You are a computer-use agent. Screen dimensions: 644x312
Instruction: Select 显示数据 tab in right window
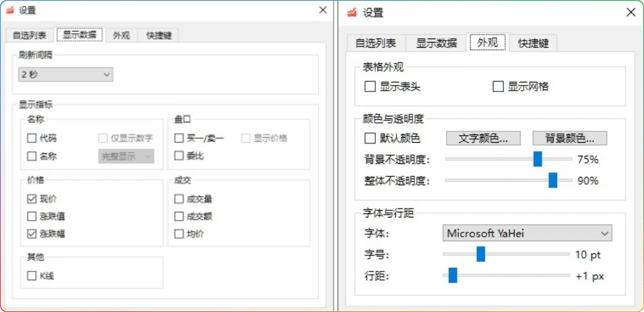[436, 43]
